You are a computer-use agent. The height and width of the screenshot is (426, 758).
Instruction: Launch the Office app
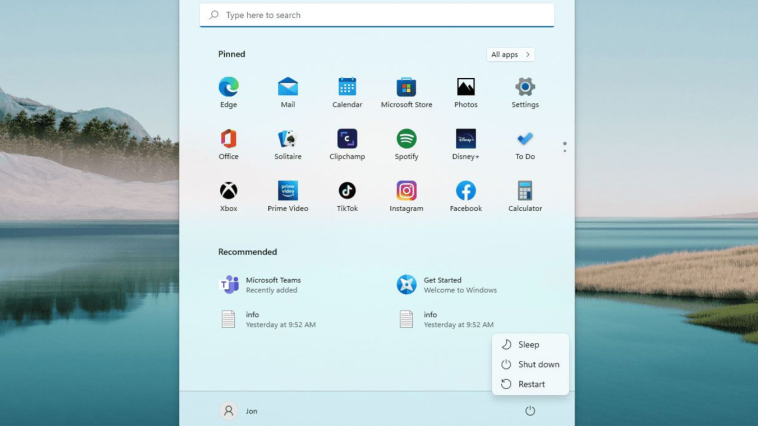(229, 144)
